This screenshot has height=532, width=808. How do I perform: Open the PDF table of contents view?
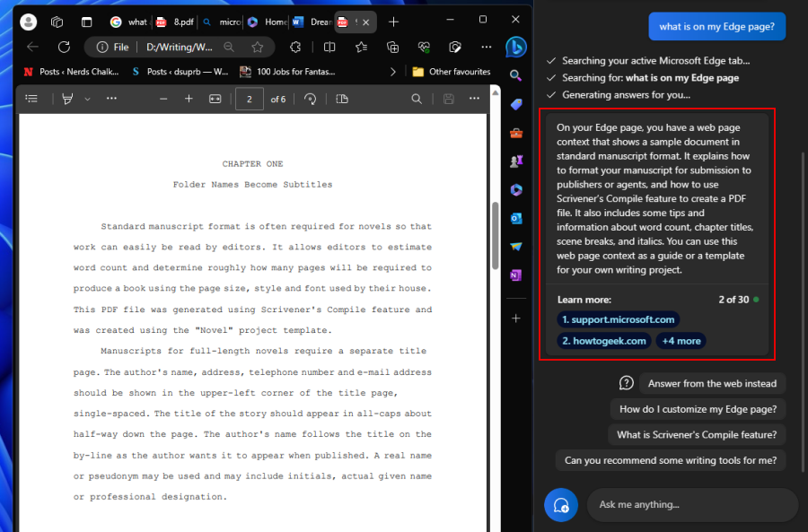(x=31, y=99)
